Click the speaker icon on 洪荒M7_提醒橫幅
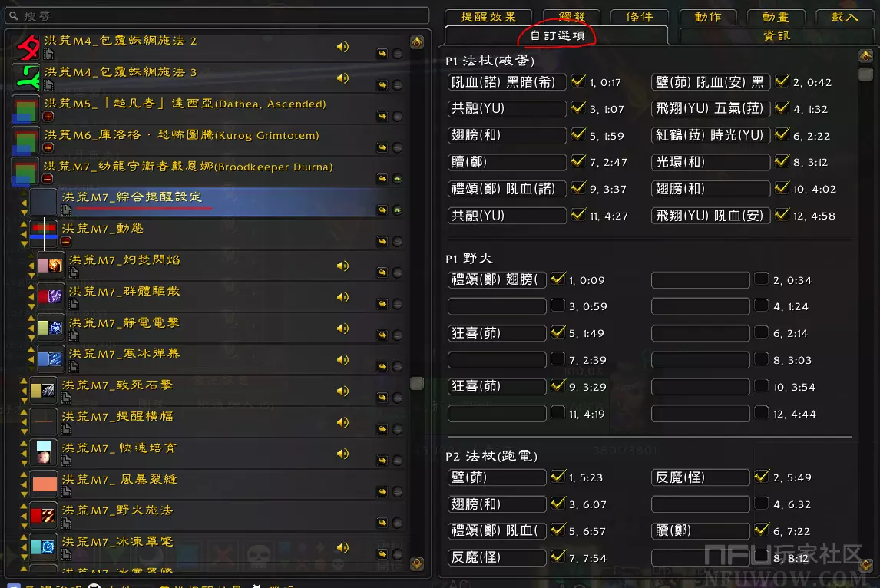 pyautogui.click(x=342, y=422)
